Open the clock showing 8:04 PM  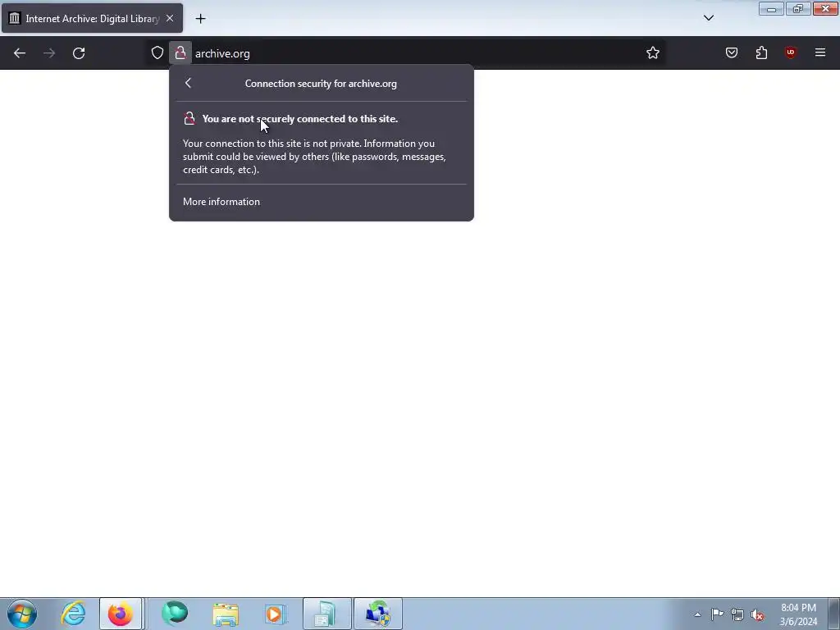(x=798, y=614)
